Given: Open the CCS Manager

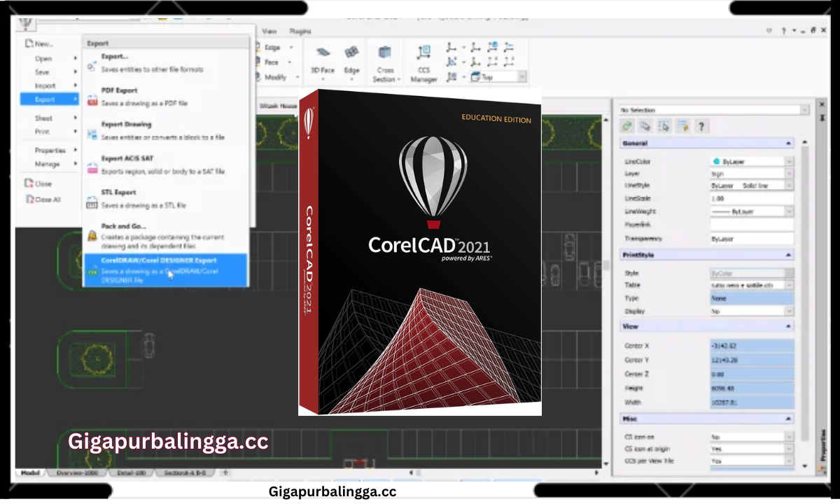Looking at the screenshot, I should pos(423,64).
